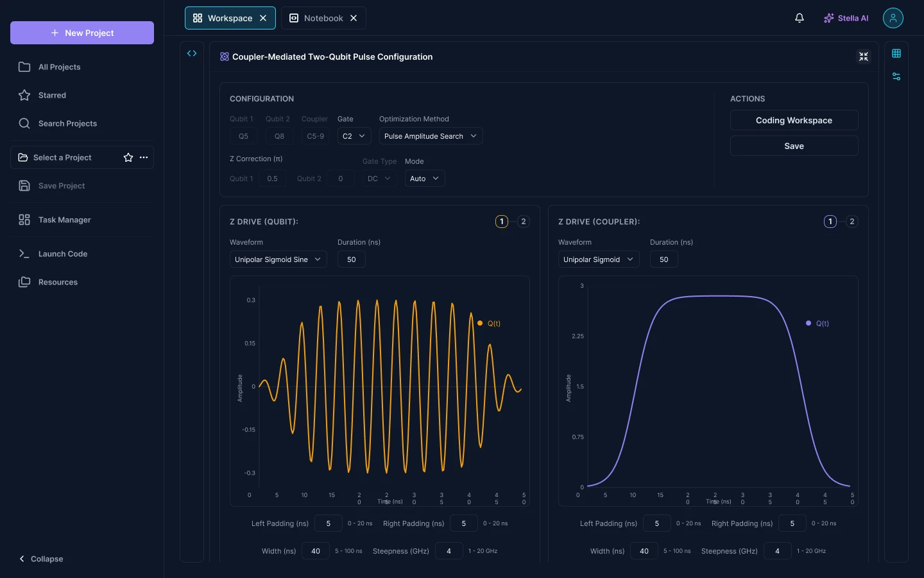The height and width of the screenshot is (578, 924).
Task: Click the Select a Project label
Action: pyautogui.click(x=62, y=157)
